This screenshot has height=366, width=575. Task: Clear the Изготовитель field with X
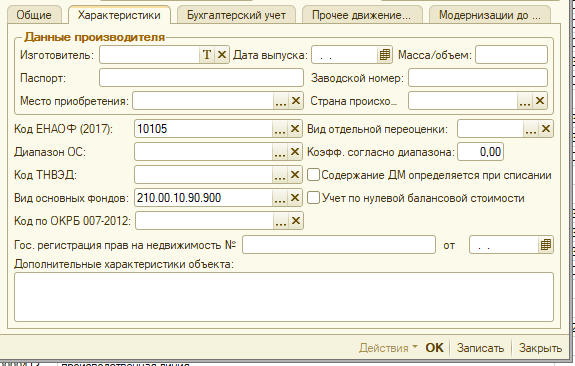coord(222,55)
